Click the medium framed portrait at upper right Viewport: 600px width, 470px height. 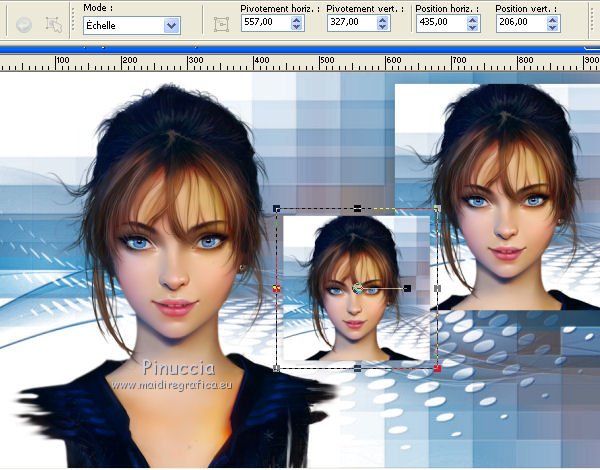(497, 197)
